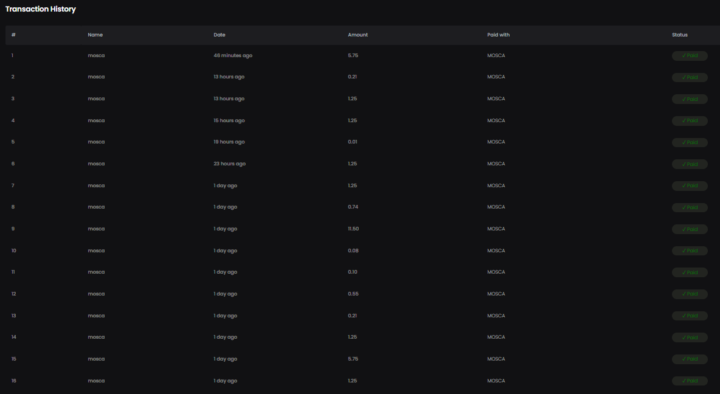
Task: Click the Status column header
Action: click(680, 35)
